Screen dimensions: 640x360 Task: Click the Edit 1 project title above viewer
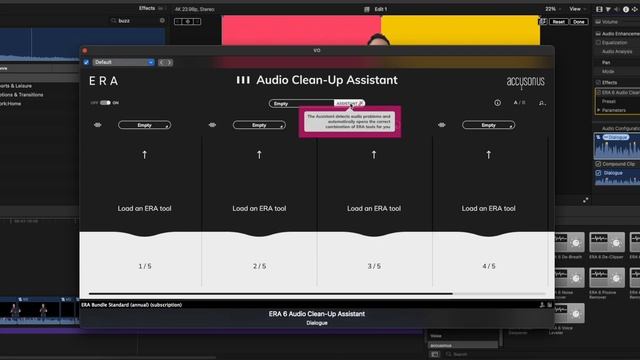tap(380, 9)
